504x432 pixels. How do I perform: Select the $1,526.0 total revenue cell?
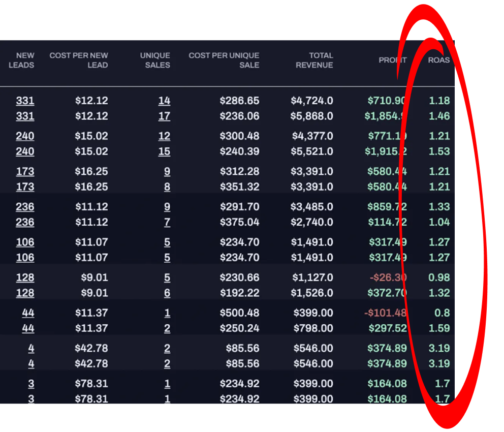coord(312,293)
